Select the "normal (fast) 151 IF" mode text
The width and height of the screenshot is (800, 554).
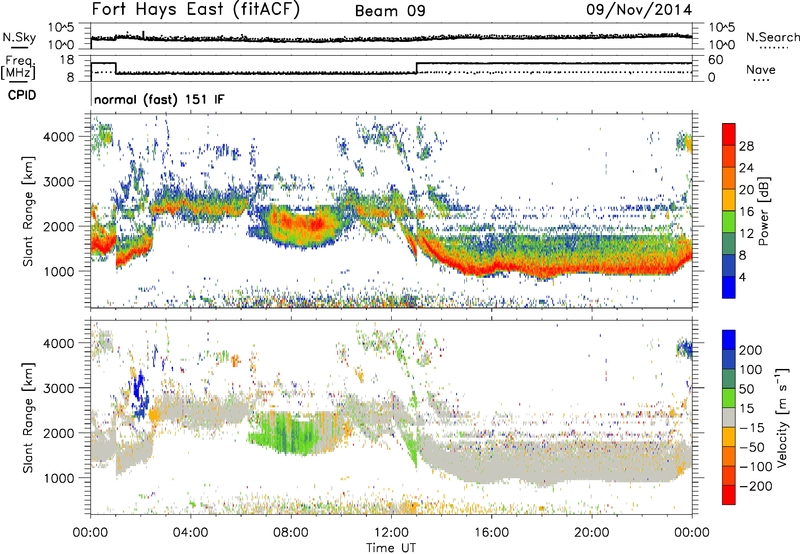click(159, 100)
